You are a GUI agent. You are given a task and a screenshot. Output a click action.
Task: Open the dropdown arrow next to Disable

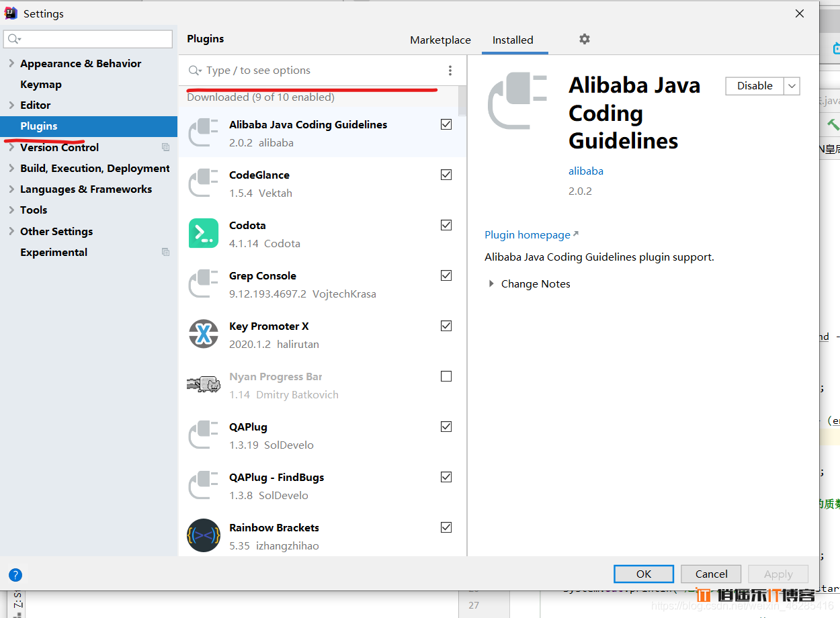coord(792,86)
